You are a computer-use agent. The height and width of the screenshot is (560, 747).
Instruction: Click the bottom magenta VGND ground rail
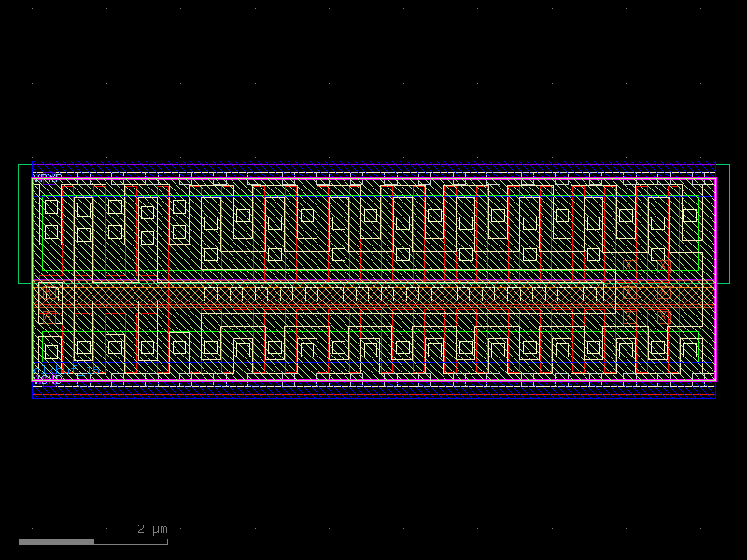pos(373,381)
